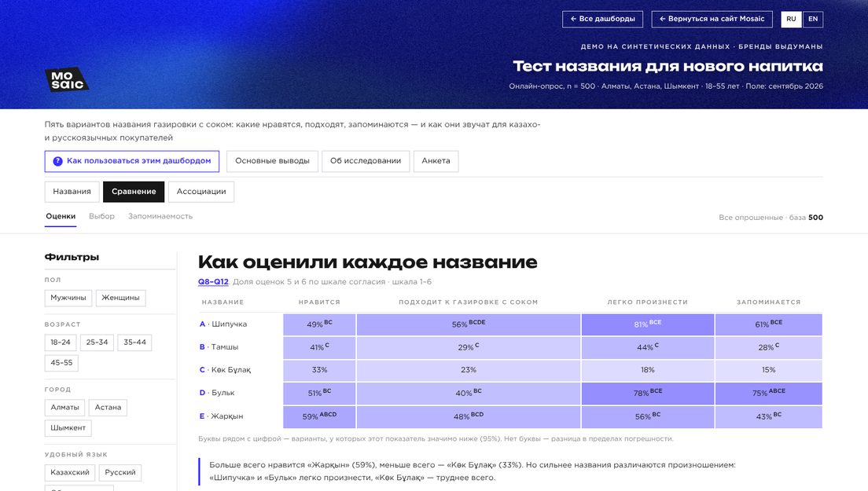Click Бульк's 75% "Запоминается" cell

[768, 393]
